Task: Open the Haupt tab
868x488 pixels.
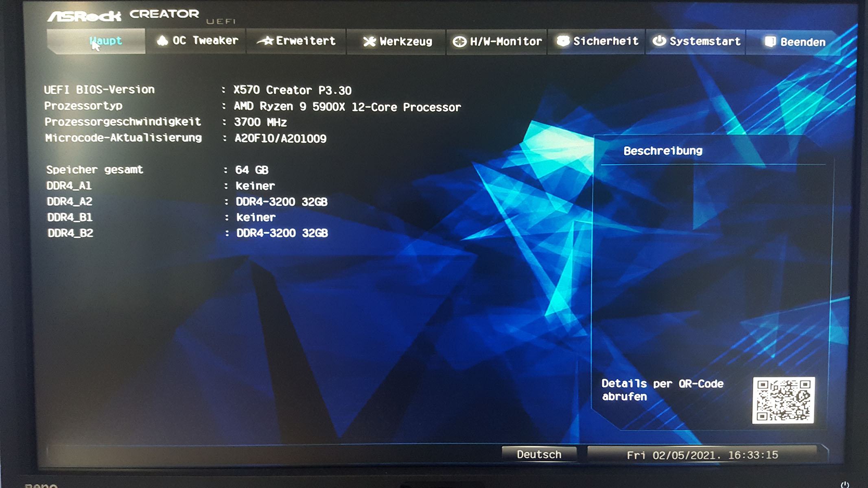Action: [96, 41]
